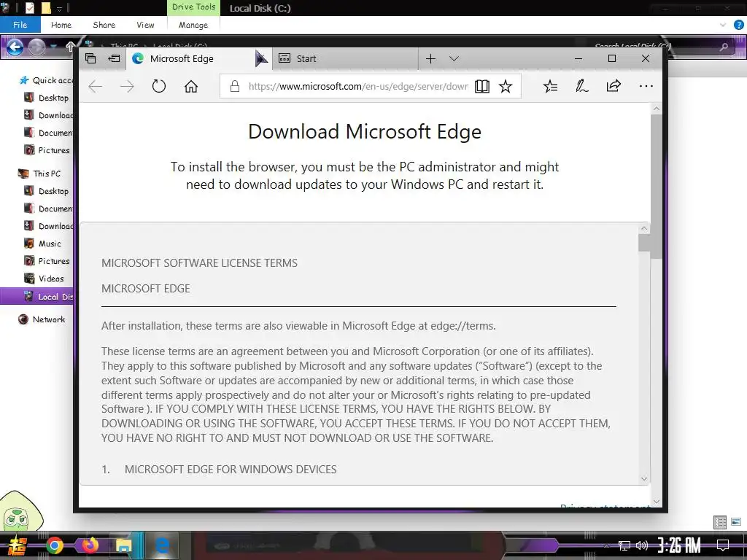Image resolution: width=747 pixels, height=560 pixels.
Task: Add this page to favorites with the star
Action: tap(506, 86)
